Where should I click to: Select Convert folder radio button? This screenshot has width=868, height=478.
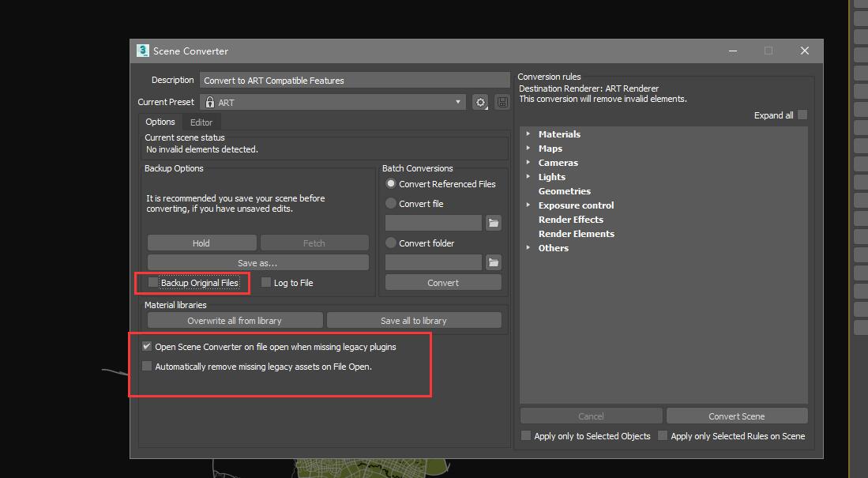coord(391,243)
